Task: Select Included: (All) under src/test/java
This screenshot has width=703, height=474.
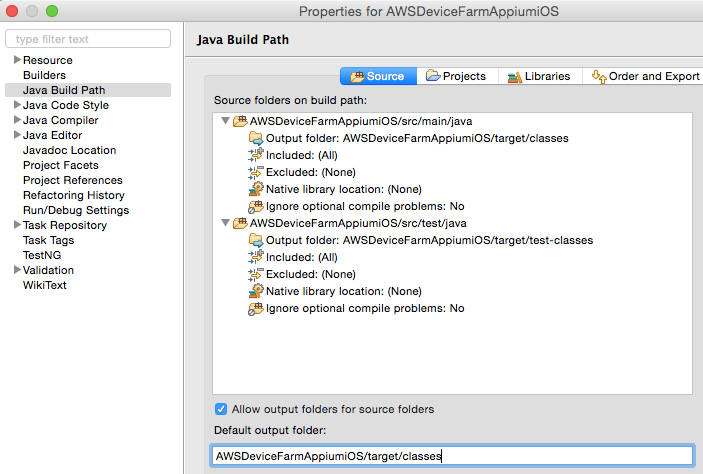Action: click(301, 257)
